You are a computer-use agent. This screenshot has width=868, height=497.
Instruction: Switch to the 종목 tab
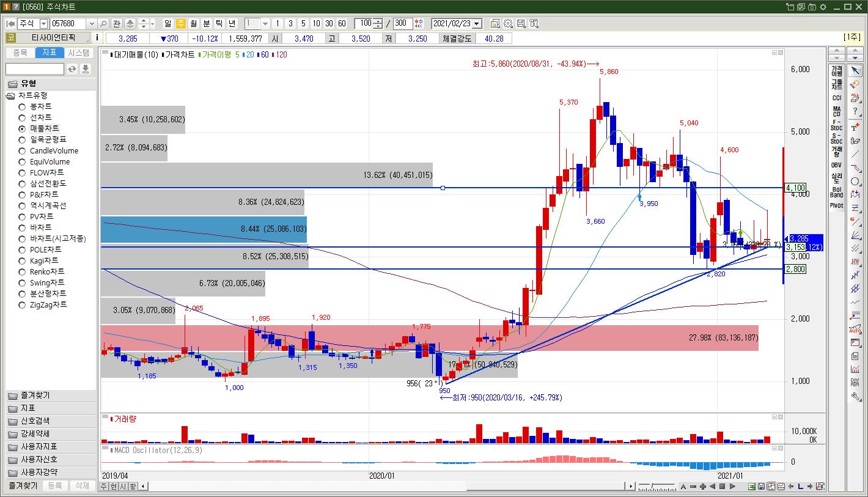tap(20, 53)
